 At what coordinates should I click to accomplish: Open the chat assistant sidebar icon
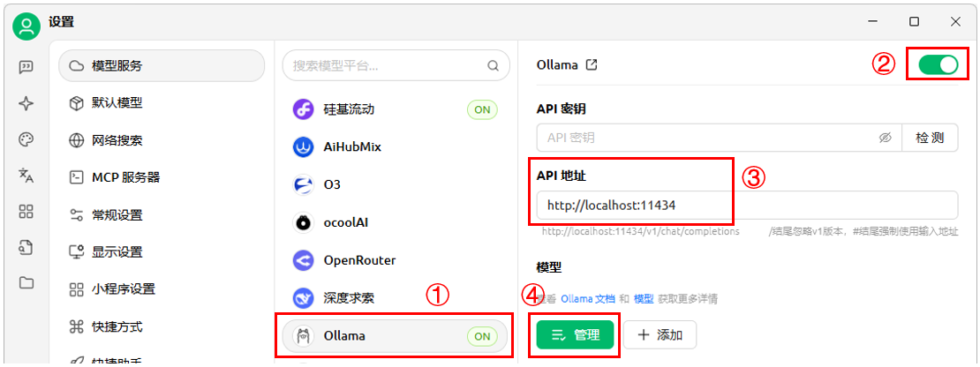(26, 67)
